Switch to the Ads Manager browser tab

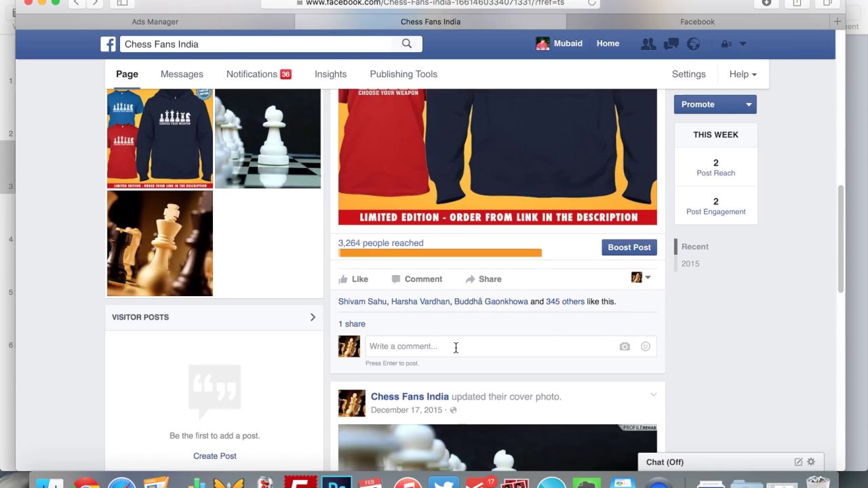(x=155, y=22)
